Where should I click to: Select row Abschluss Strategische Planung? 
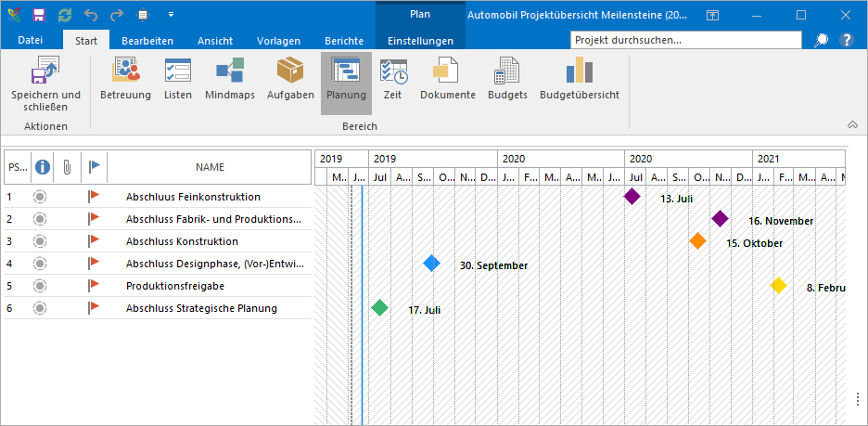(x=158, y=308)
